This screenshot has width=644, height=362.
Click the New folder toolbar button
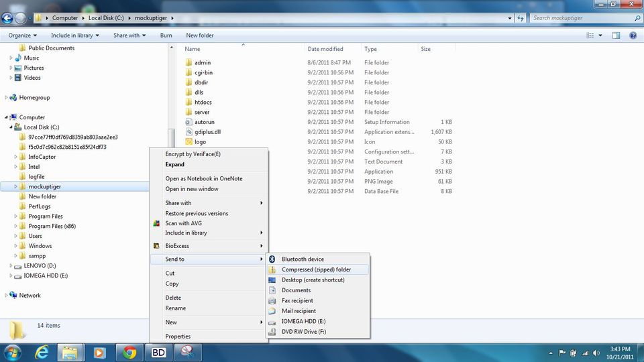(x=200, y=36)
